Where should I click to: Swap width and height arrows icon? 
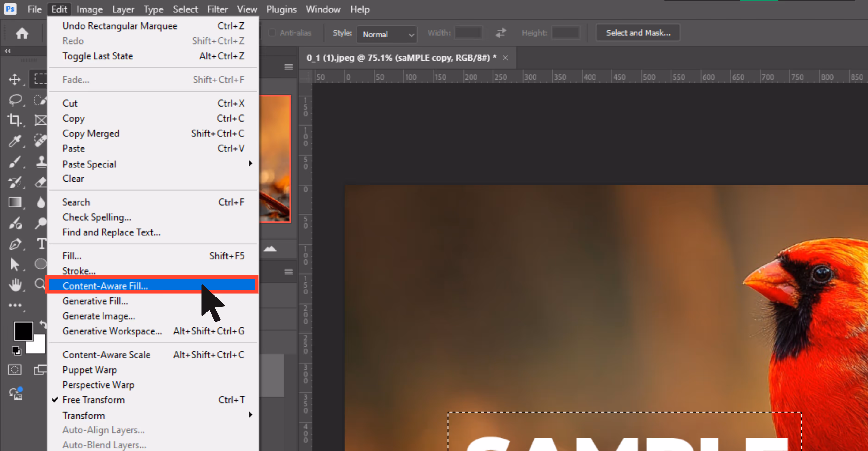point(501,33)
